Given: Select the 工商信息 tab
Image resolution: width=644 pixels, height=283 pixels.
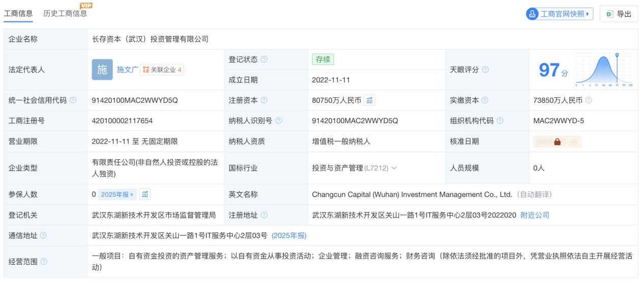Looking at the screenshot, I should click(19, 14).
